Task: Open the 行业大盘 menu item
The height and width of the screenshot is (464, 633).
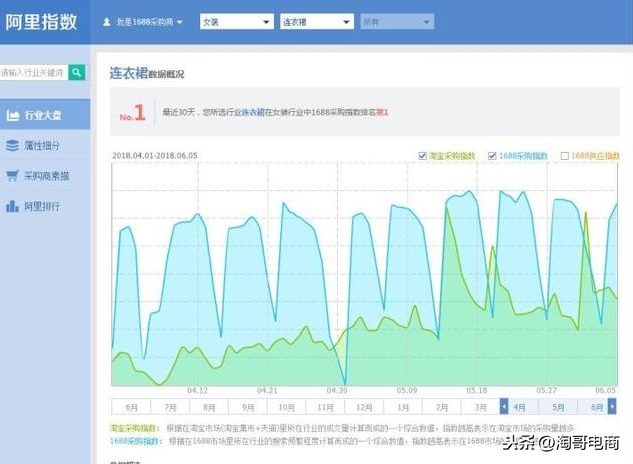Action: click(45, 115)
